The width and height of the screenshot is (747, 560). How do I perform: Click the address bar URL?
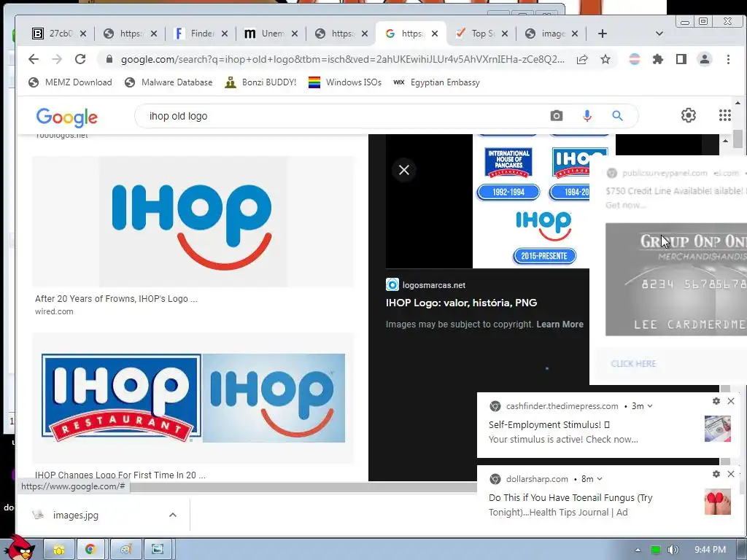point(342,60)
